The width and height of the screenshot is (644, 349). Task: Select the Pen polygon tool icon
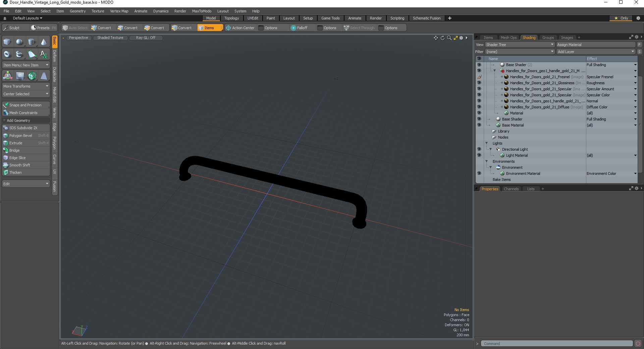pyautogui.click(x=32, y=54)
